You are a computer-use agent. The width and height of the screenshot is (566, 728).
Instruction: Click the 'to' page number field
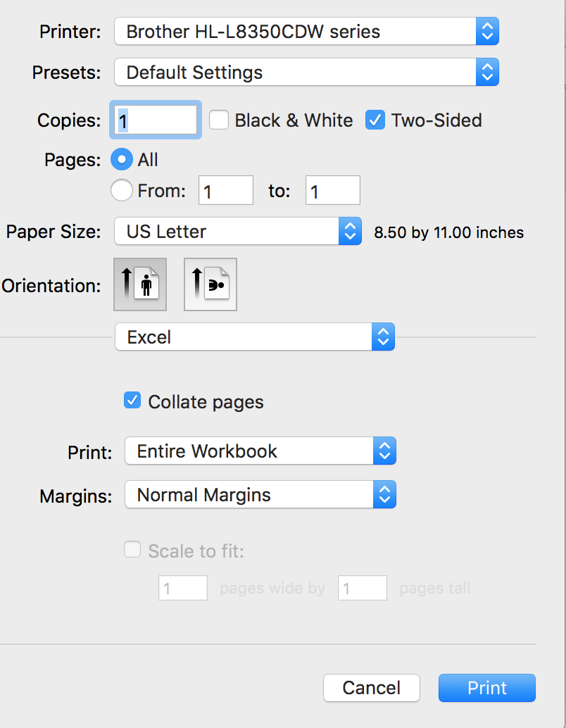(332, 191)
